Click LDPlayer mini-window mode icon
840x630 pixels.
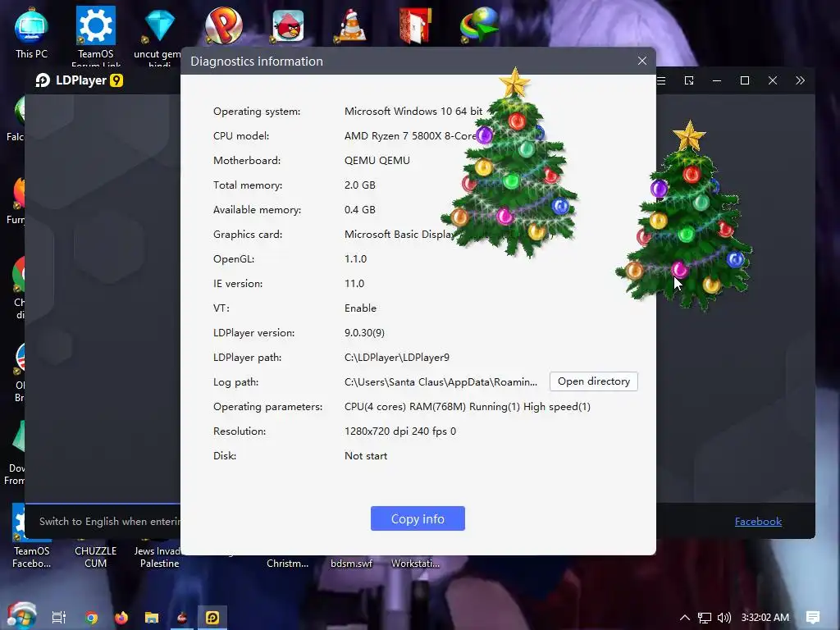click(x=689, y=80)
